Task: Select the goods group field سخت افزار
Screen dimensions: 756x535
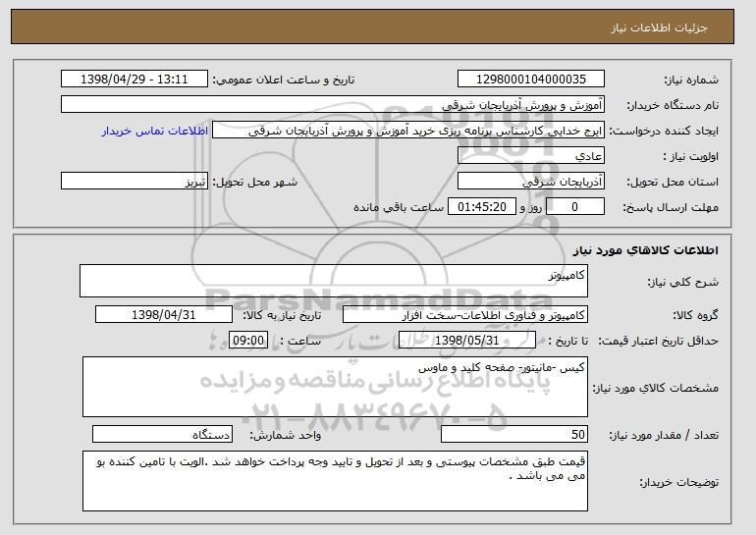Action: point(465,315)
